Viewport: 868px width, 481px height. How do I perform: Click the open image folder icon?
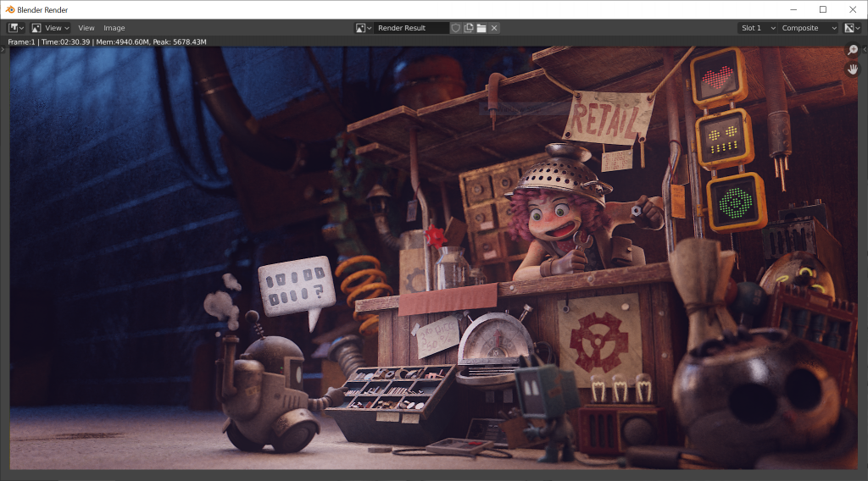[x=481, y=28]
